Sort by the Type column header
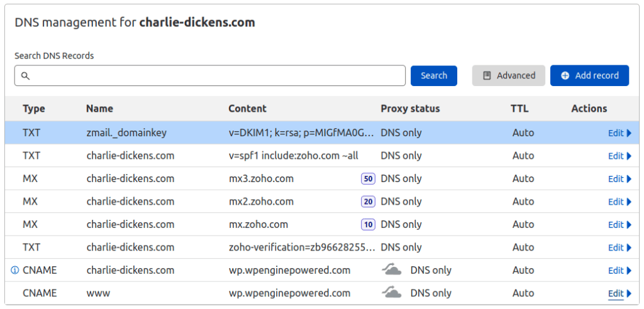Viewport: 644px width, 309px height. tap(34, 109)
